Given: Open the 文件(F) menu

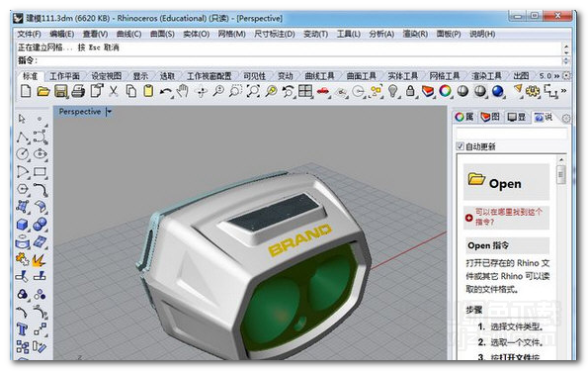Looking at the screenshot, I should [29, 35].
